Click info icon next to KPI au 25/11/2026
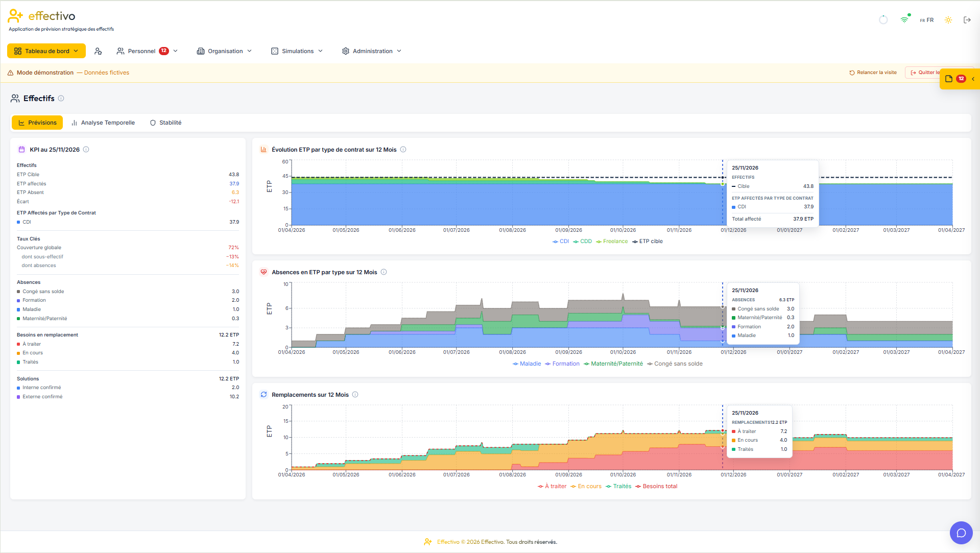Screen dimensions: 980x553 [86, 150]
